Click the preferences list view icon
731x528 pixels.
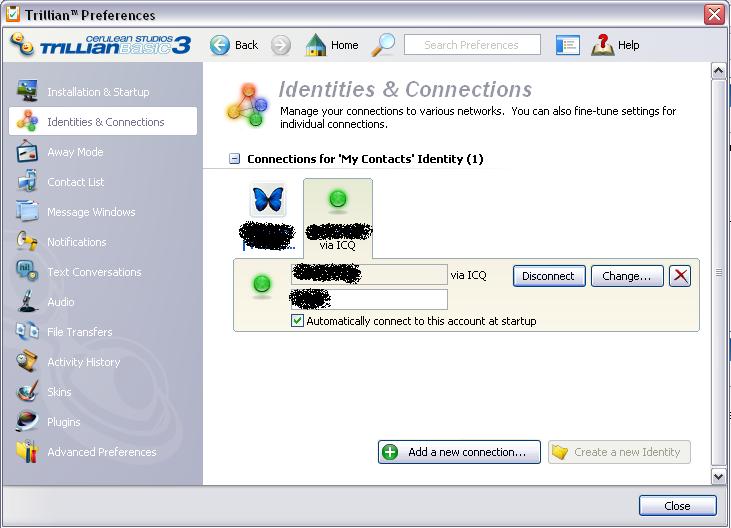click(567, 45)
